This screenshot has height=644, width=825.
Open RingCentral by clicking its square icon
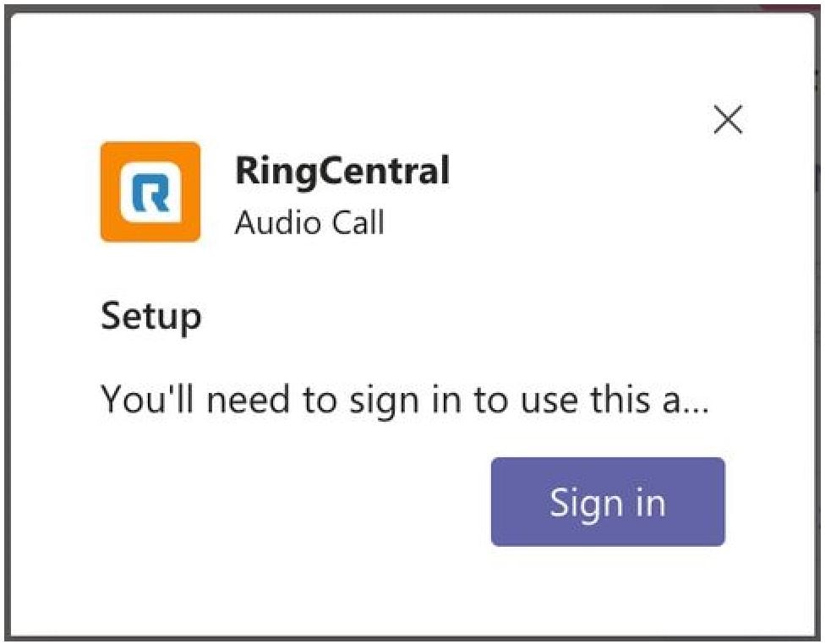coord(150,191)
